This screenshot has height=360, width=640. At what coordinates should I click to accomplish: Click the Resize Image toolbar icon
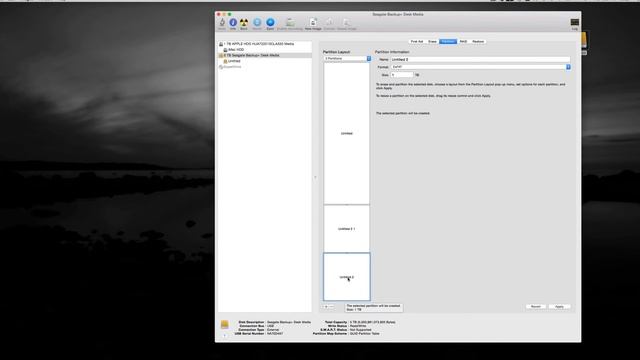tap(347, 22)
